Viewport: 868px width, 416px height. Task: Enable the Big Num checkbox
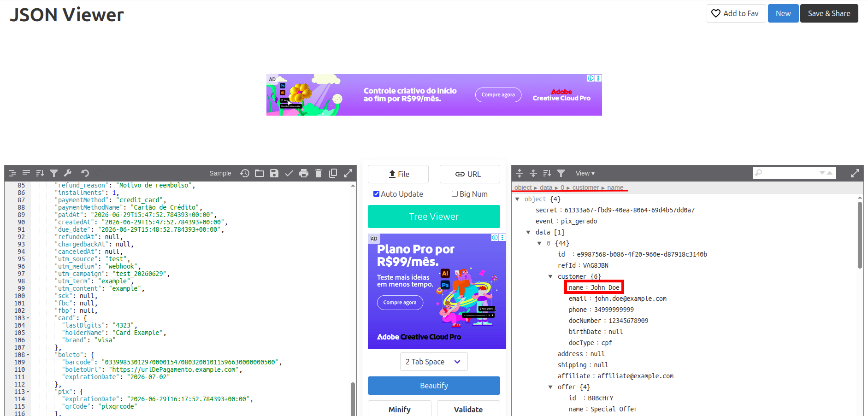[455, 194]
